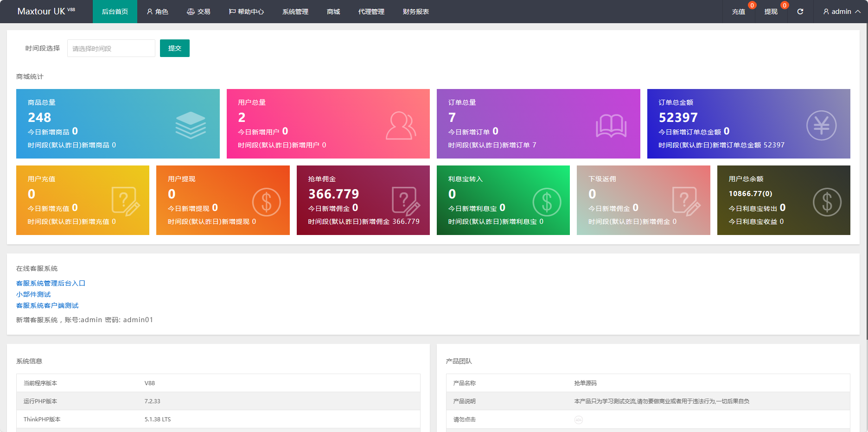Open the 代理管理 menu
The width and height of the screenshot is (868, 432).
[x=371, y=12]
